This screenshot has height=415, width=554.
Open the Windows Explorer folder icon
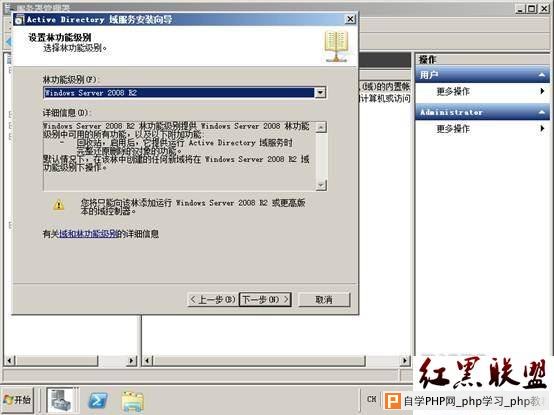point(132,401)
